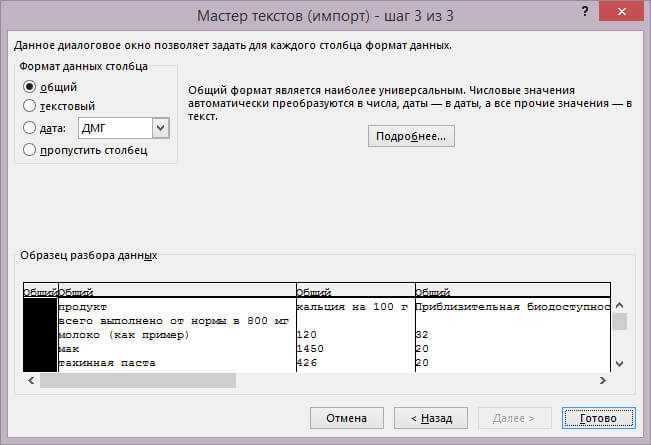This screenshot has height=445, width=651.
Task: Click the help question mark in title bar
Action: [583, 13]
